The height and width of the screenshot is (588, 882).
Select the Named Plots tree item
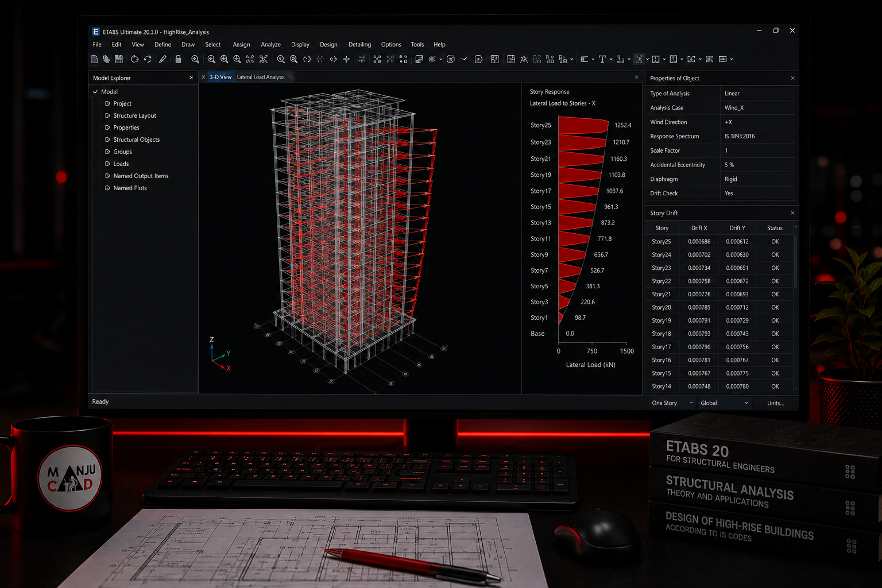(x=130, y=188)
